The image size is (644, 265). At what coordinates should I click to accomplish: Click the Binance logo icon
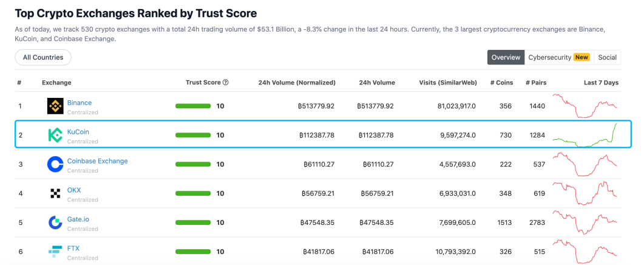coord(55,106)
